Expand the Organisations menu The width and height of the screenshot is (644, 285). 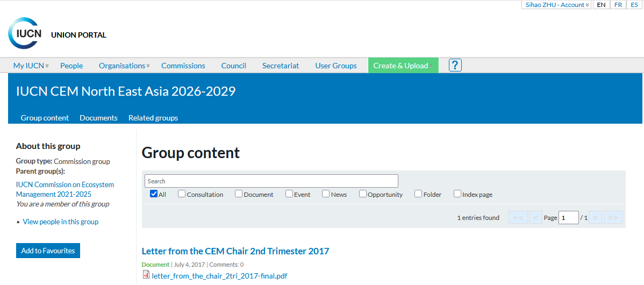coord(124,66)
